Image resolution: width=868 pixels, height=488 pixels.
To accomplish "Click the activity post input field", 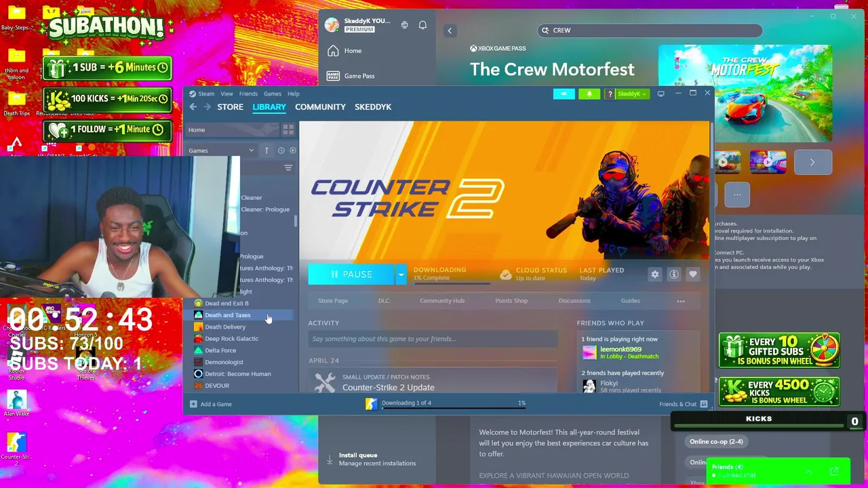I will click(433, 339).
